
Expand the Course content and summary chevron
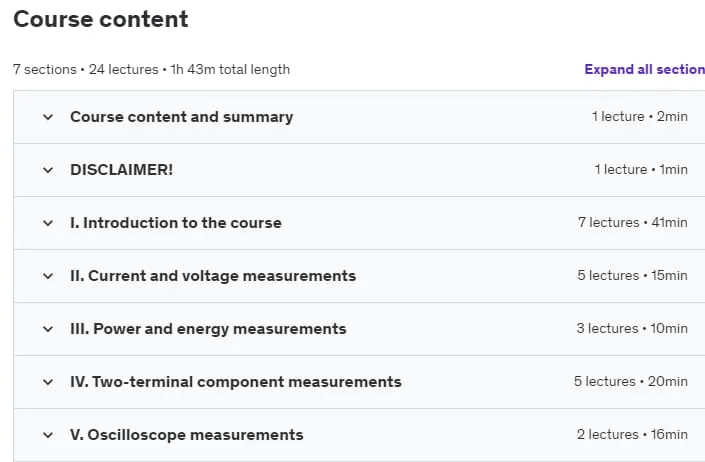click(x=48, y=117)
